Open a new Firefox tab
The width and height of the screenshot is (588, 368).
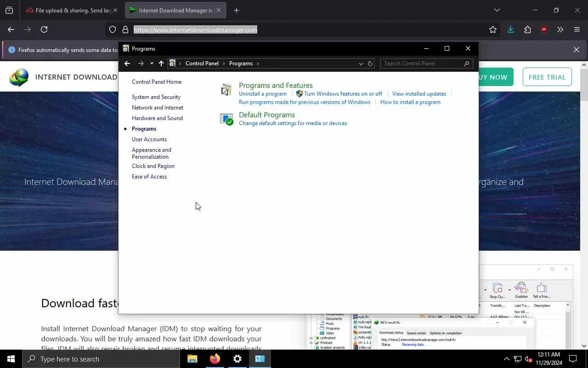pos(236,10)
